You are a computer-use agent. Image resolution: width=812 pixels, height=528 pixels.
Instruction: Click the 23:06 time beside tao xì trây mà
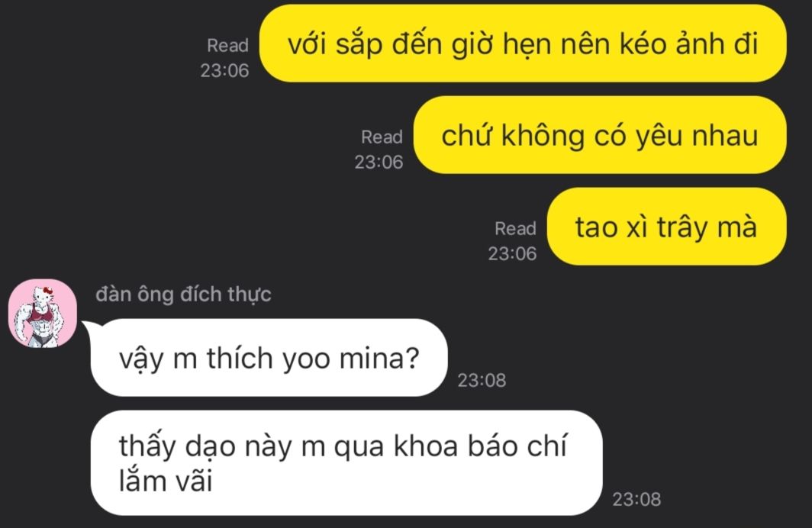click(x=512, y=253)
